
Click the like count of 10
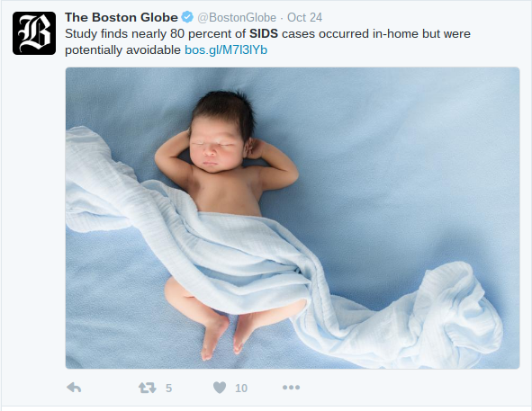pyautogui.click(x=241, y=388)
